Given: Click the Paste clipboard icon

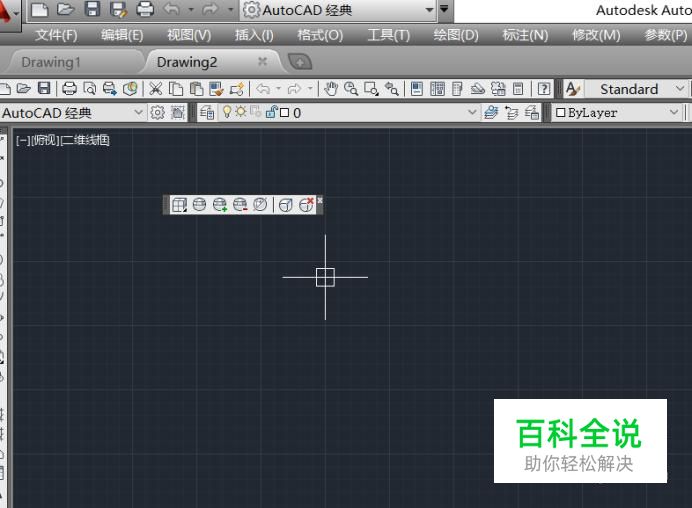Looking at the screenshot, I should click(x=196, y=89).
